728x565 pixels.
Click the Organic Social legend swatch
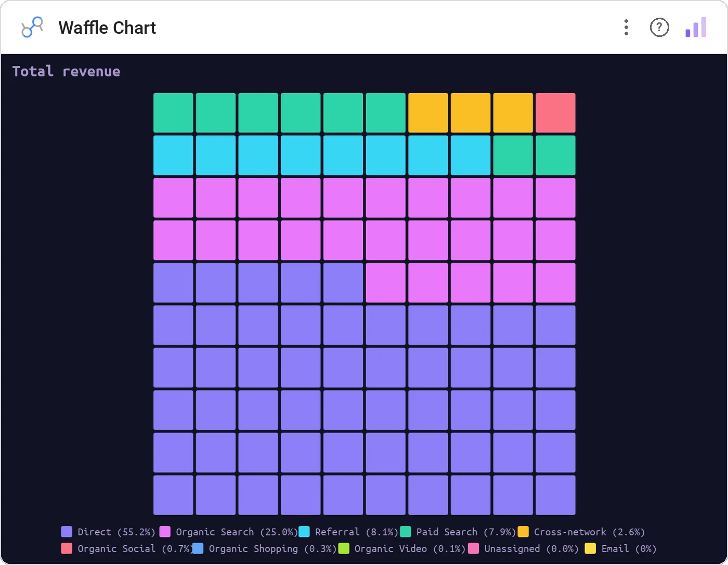point(67,548)
